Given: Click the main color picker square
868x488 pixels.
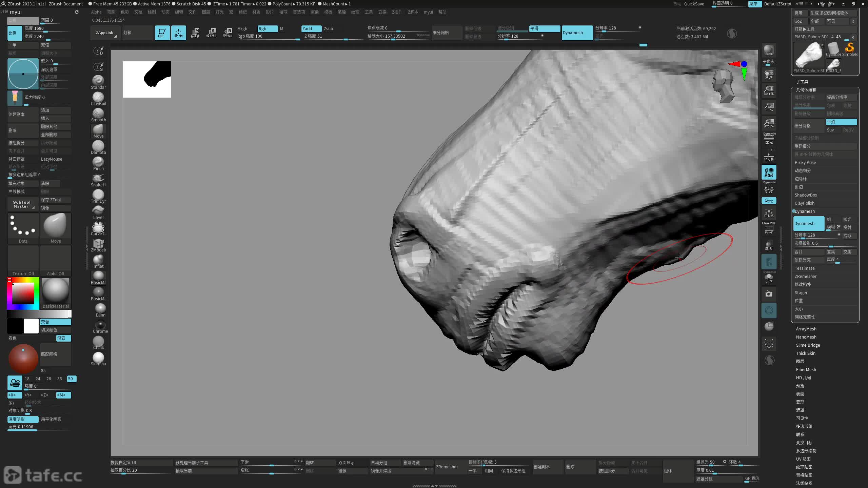Looking at the screenshot, I should tap(23, 293).
